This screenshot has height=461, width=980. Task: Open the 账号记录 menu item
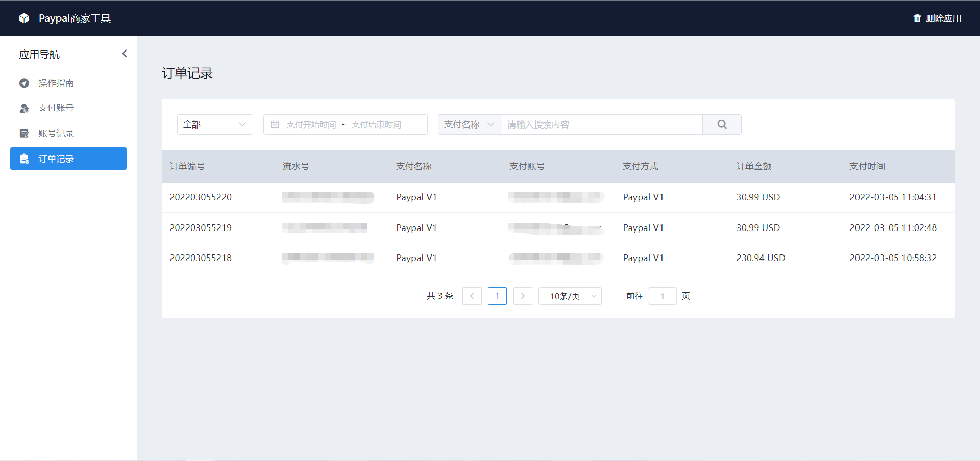pyautogui.click(x=68, y=133)
